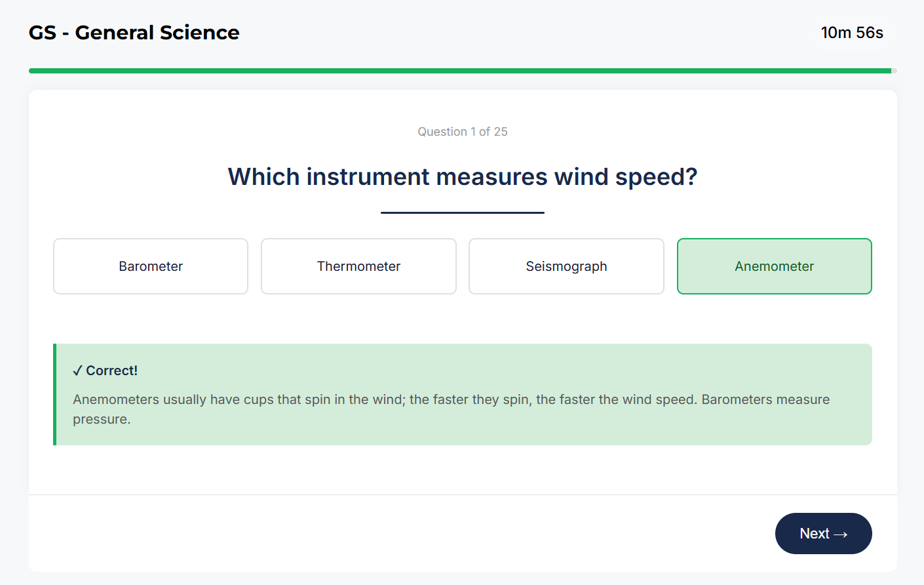
Task: Click the question text about wind speed
Action: [x=462, y=176]
